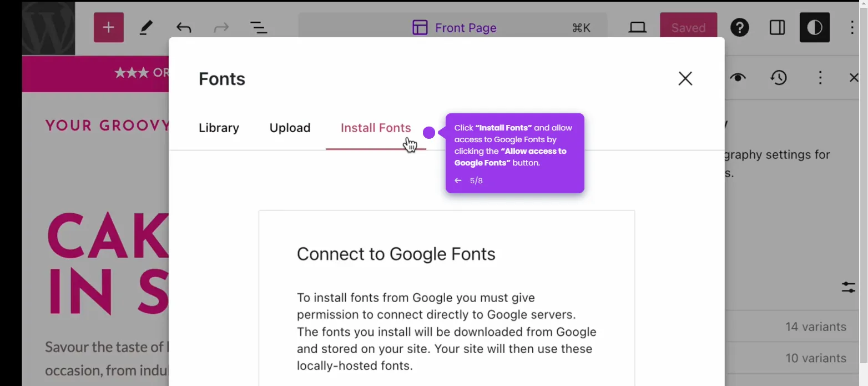Click the Connect to Google Fonts heading
Screen dimensions: 868x386
click(x=396, y=254)
